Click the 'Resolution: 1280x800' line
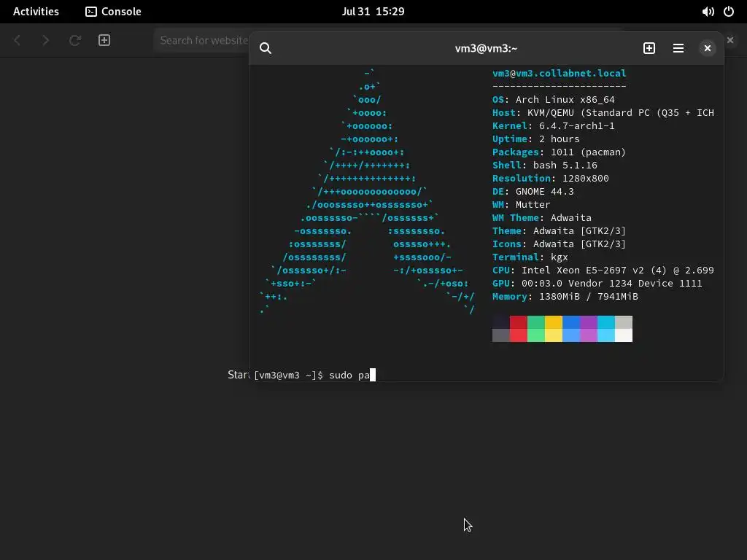The image size is (747, 560). point(550,178)
